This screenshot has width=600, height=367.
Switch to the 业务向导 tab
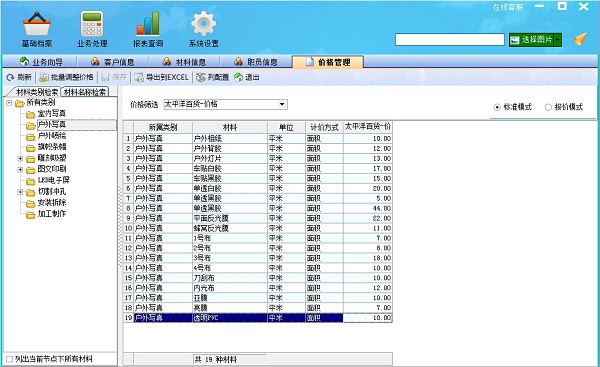point(41,62)
